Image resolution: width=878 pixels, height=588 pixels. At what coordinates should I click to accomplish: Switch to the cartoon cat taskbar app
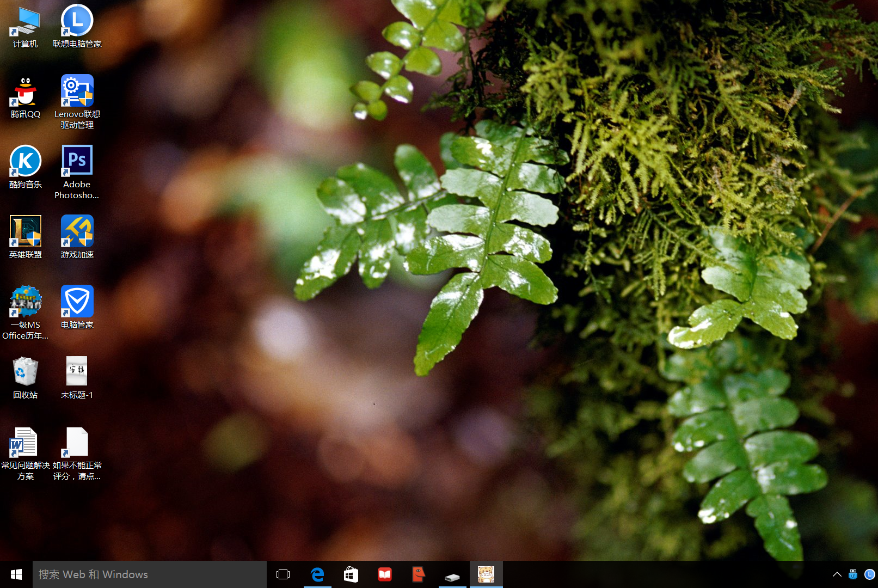tap(486, 574)
